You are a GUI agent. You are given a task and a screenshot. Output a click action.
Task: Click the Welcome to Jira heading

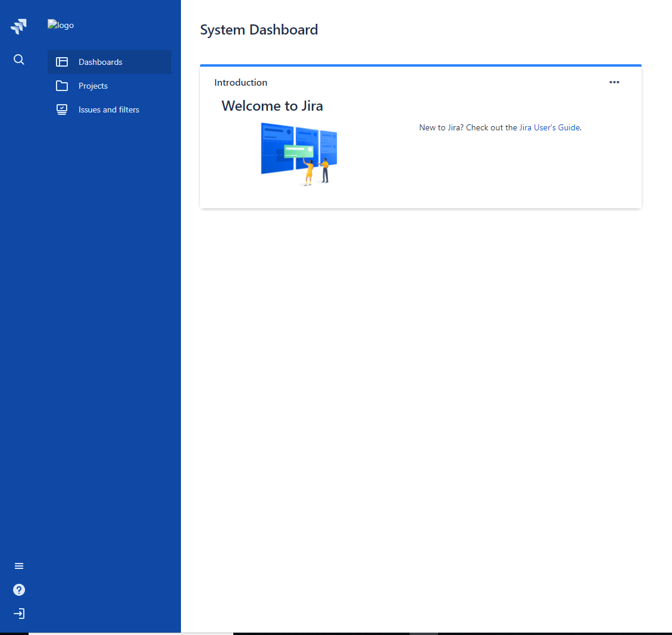(x=272, y=106)
